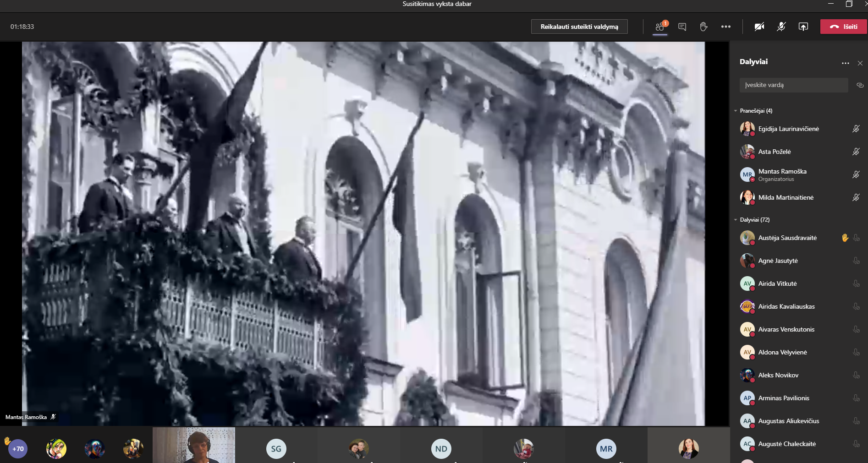Click Austėja Sausdravaitė's raised hand icon
This screenshot has width=868, height=463.
[845, 238]
